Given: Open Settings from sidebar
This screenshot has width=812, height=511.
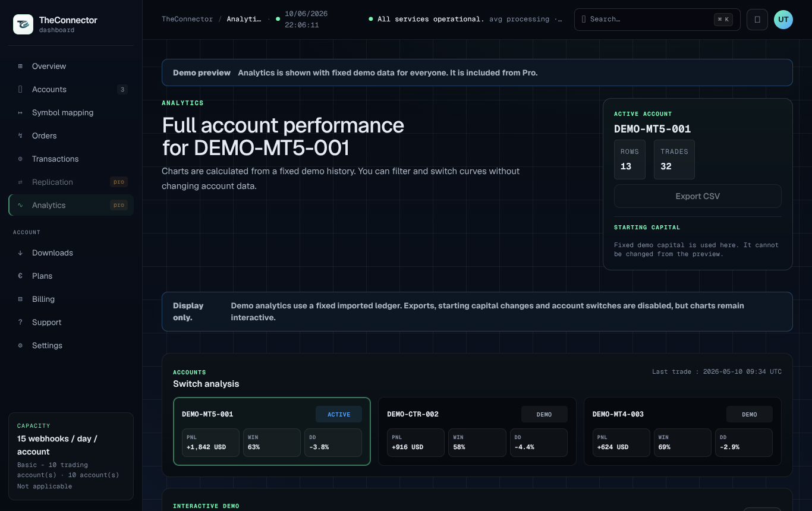Looking at the screenshot, I should coord(71,345).
